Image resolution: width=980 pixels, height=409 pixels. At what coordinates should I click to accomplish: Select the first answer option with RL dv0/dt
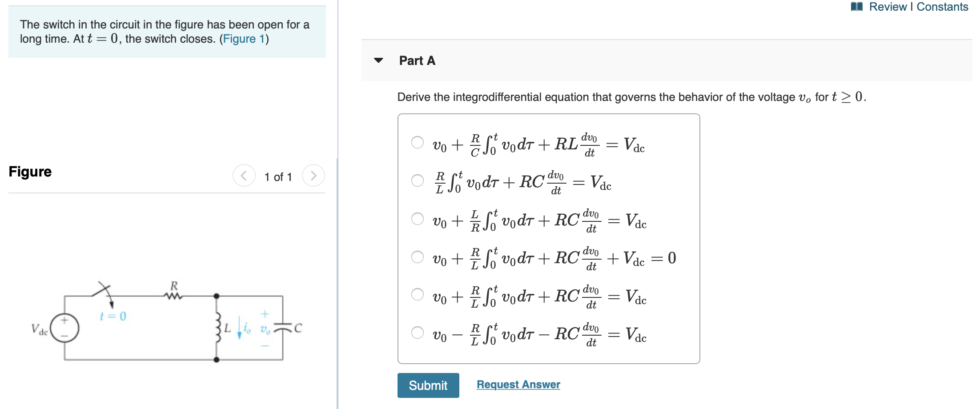pyautogui.click(x=417, y=142)
